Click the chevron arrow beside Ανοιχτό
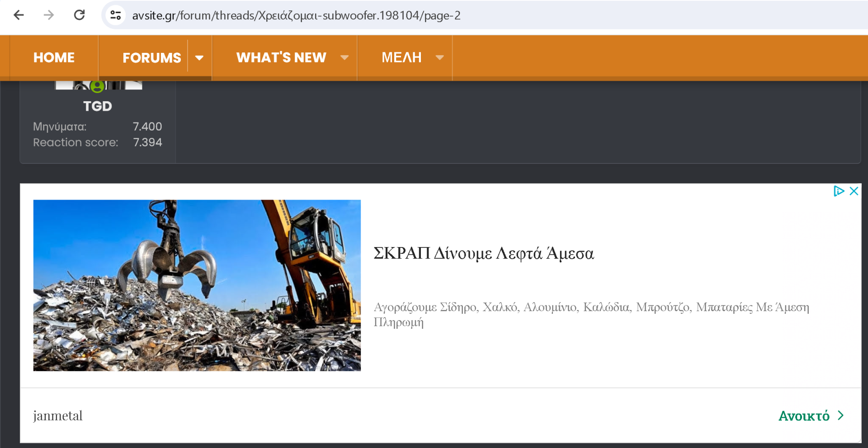868x448 pixels. [x=841, y=415]
